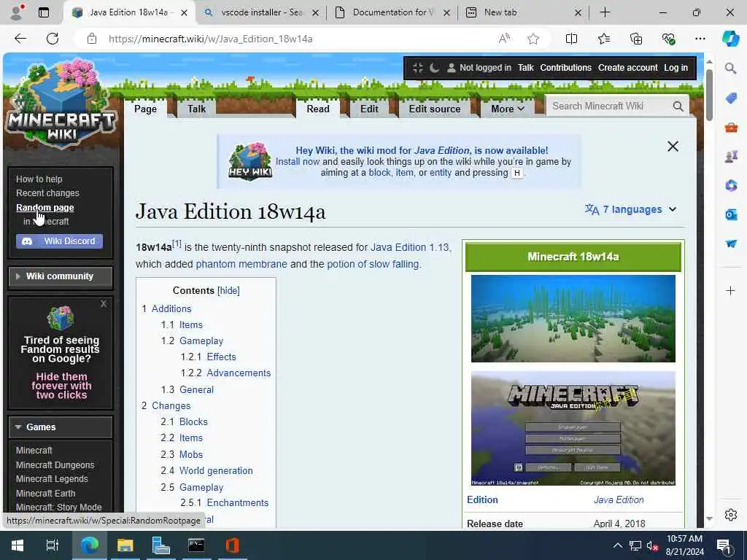Open the tab actions menu icon

(43, 12)
